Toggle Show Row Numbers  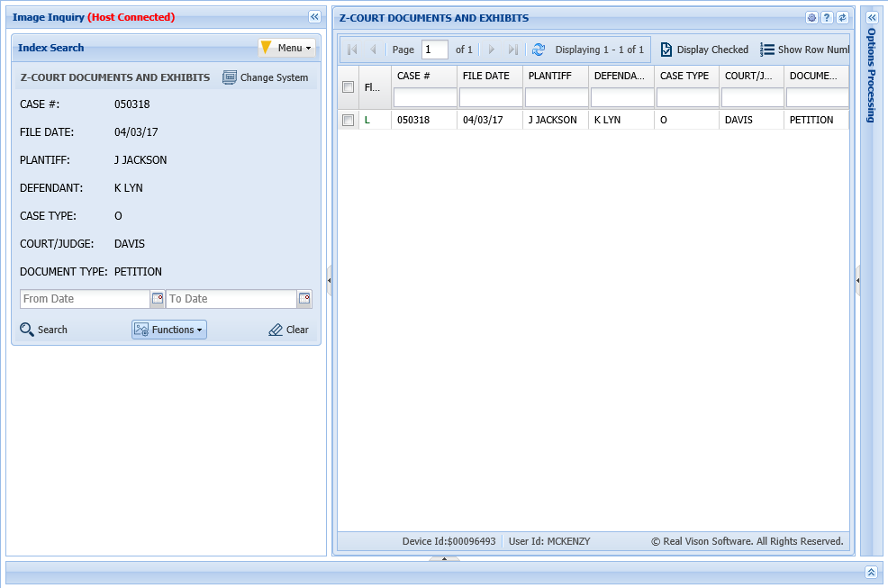804,50
